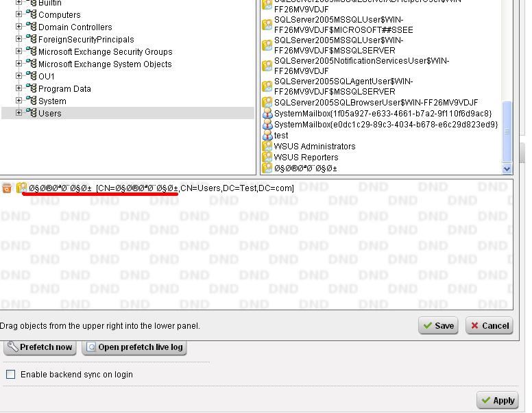
Task: Click group icon of selected lower panel entry
Action: click(x=21, y=188)
